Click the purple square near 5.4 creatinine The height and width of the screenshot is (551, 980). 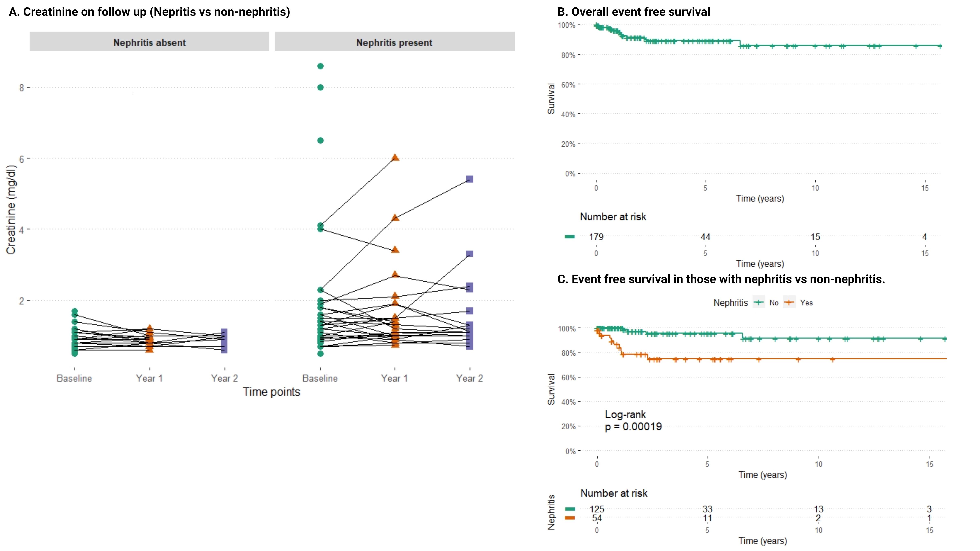pos(469,179)
